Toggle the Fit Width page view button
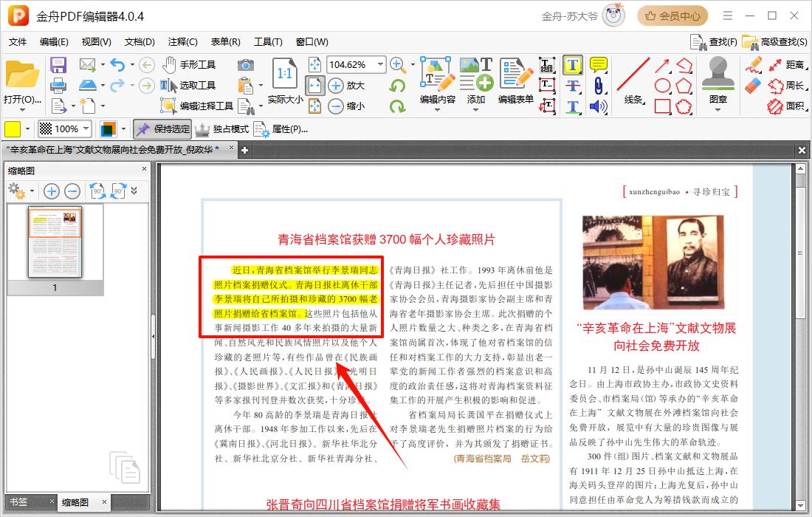This screenshot has width=812, height=517. point(314,86)
